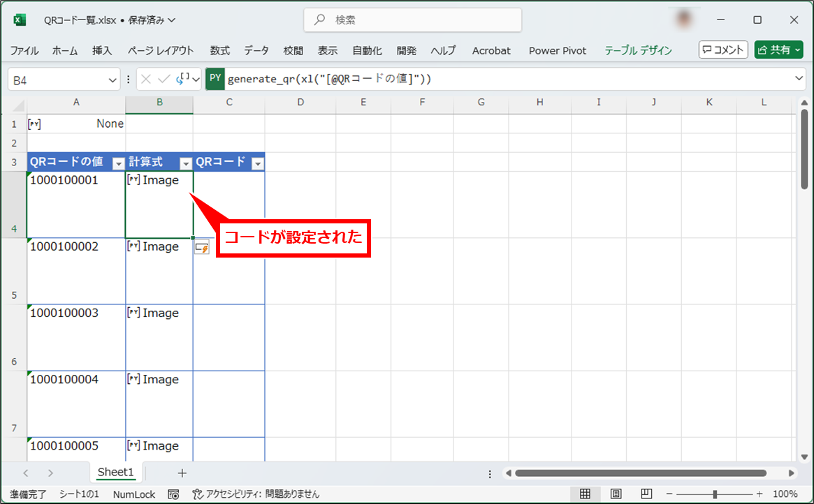Switch to Page Layout view
The height and width of the screenshot is (504, 814).
(616, 494)
